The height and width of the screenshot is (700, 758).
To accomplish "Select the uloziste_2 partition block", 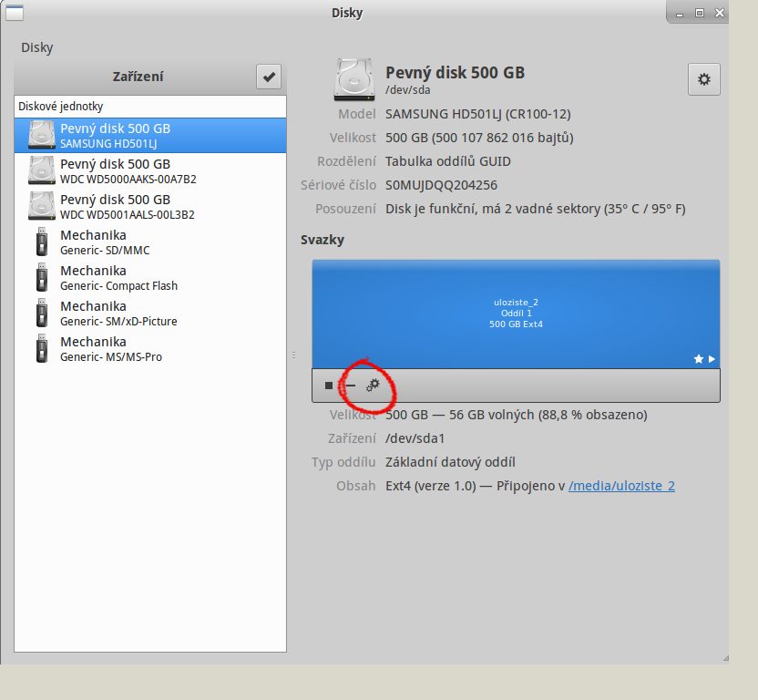I will (x=516, y=314).
